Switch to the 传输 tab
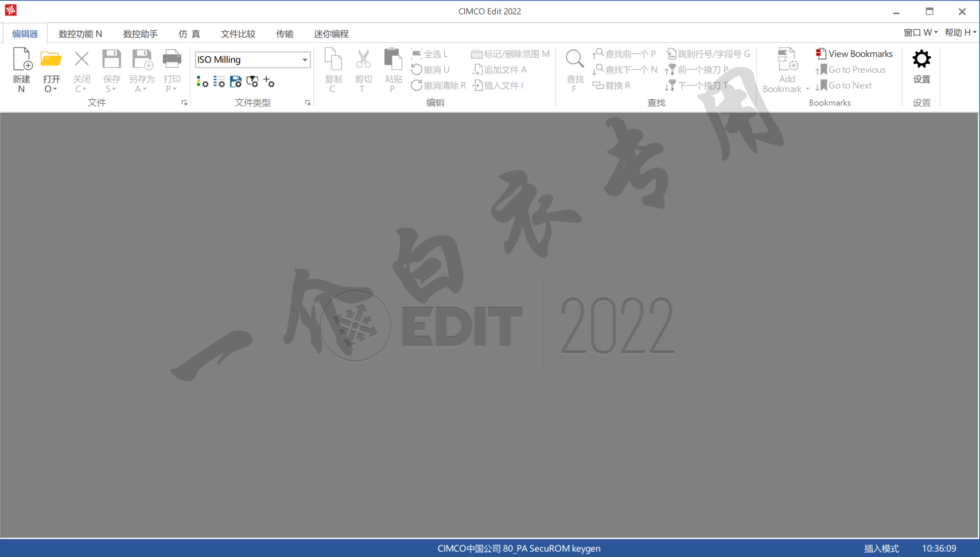 click(285, 34)
